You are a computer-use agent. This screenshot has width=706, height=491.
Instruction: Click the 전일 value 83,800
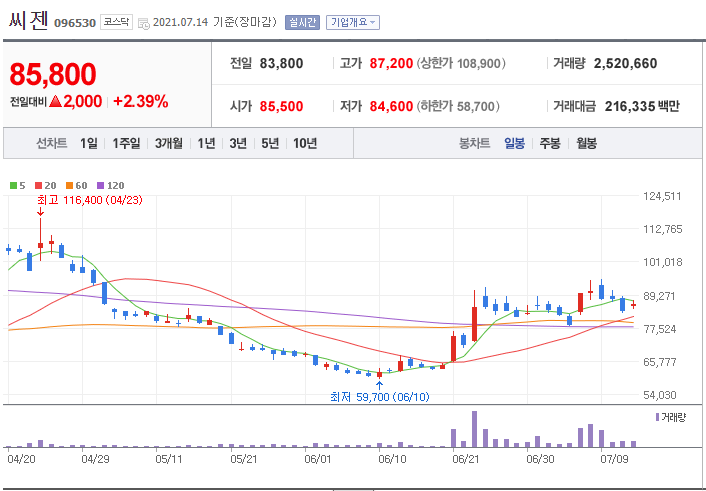coord(281,64)
